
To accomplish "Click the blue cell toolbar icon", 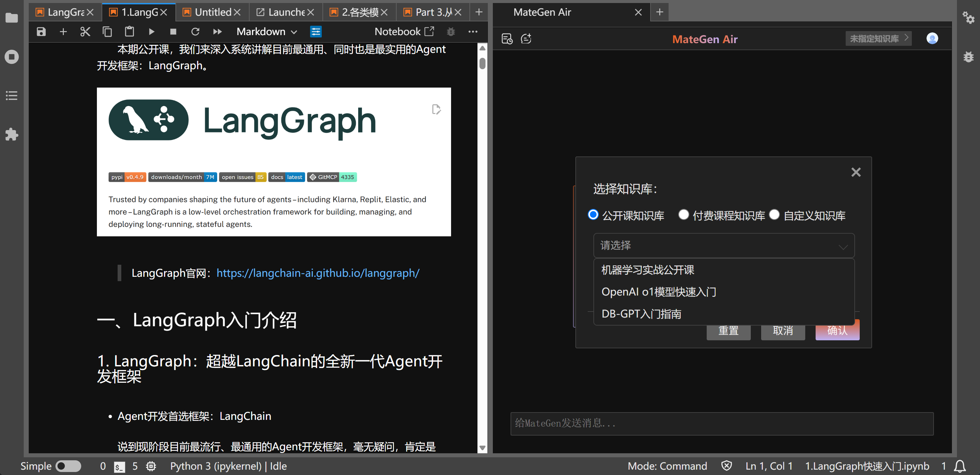I will coord(316,32).
